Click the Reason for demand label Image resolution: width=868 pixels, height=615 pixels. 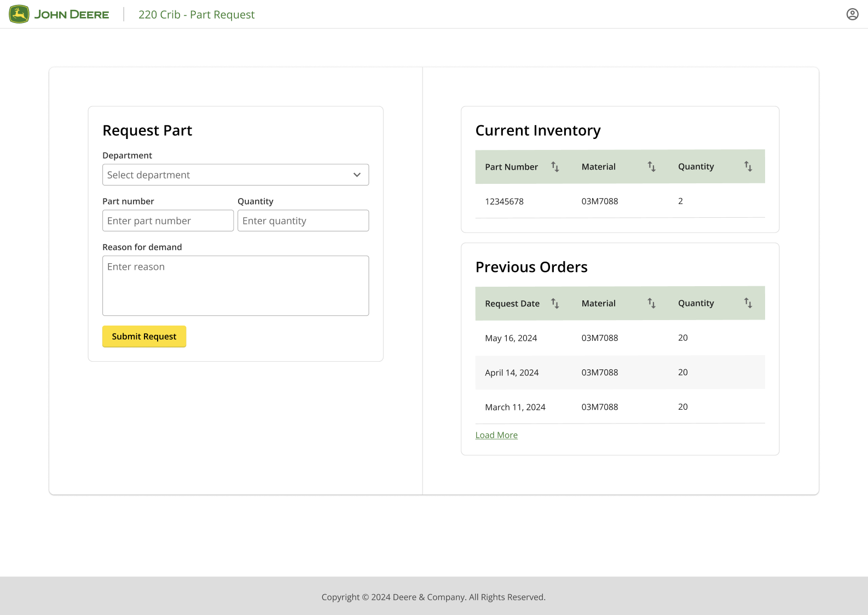(142, 247)
